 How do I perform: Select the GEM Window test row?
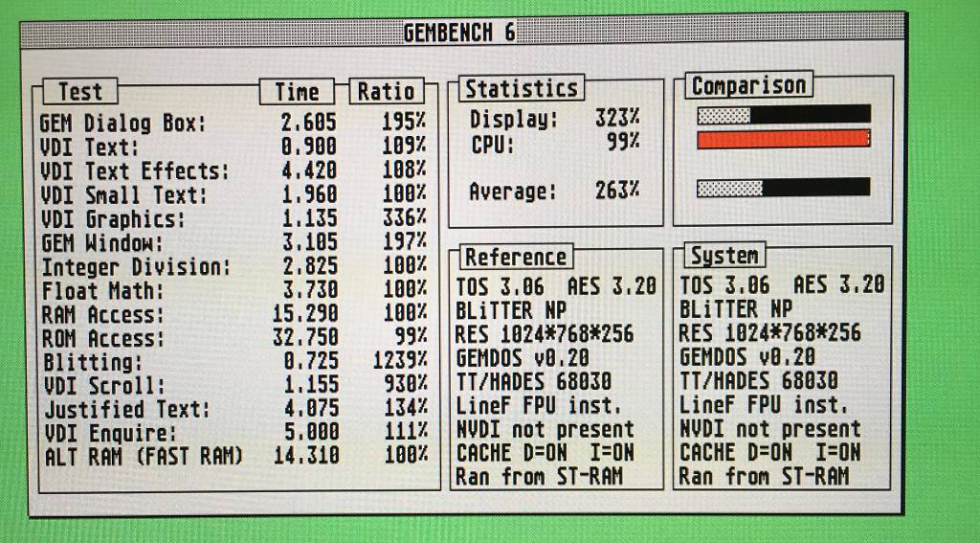[234, 242]
